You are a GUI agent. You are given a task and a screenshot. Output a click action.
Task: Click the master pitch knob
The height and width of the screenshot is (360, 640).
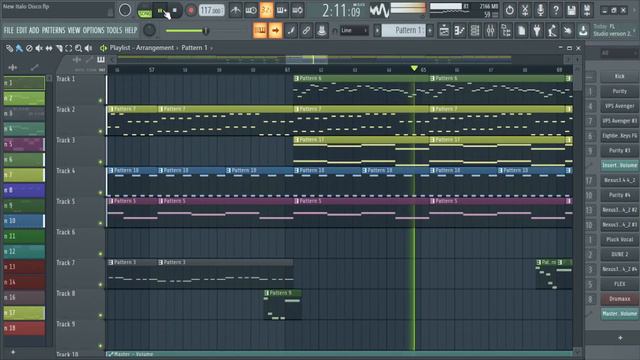click(149, 30)
